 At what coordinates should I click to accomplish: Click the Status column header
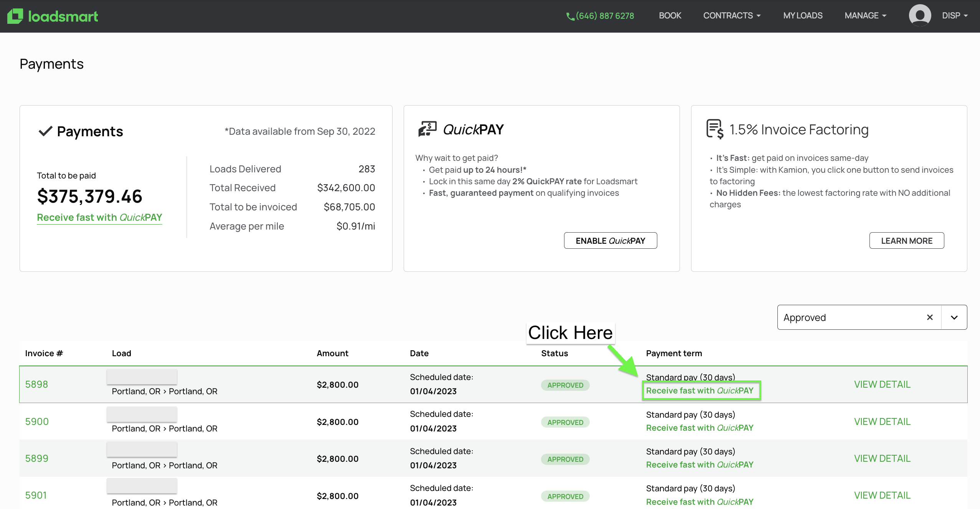(x=554, y=353)
